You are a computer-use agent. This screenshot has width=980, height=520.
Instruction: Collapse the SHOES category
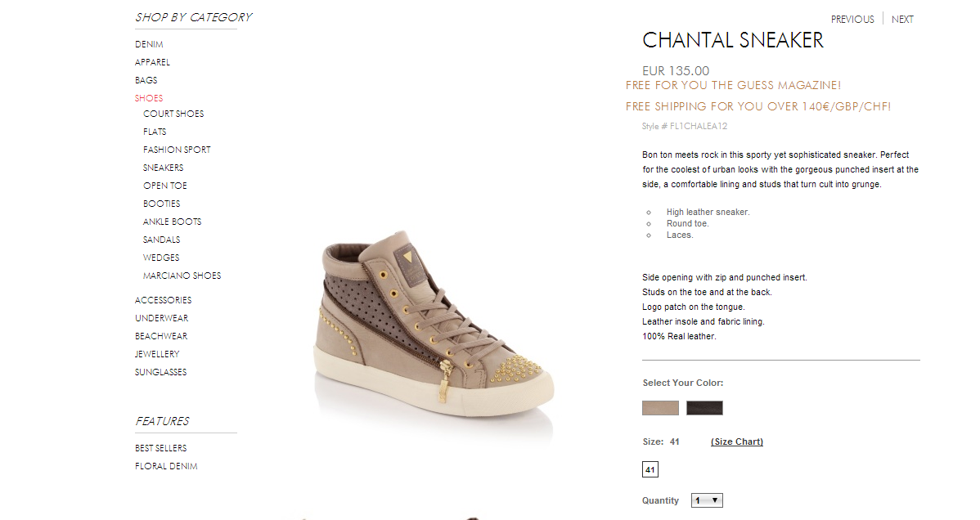pyautogui.click(x=149, y=98)
